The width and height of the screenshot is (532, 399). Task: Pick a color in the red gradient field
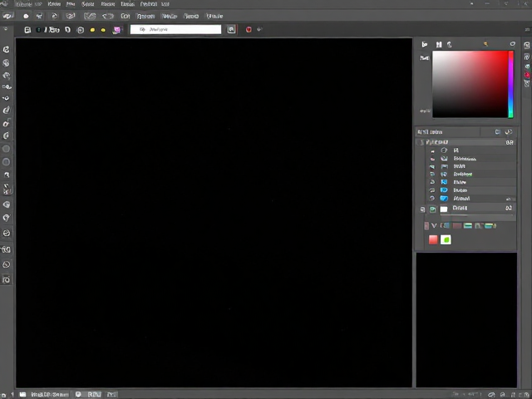coord(470,84)
